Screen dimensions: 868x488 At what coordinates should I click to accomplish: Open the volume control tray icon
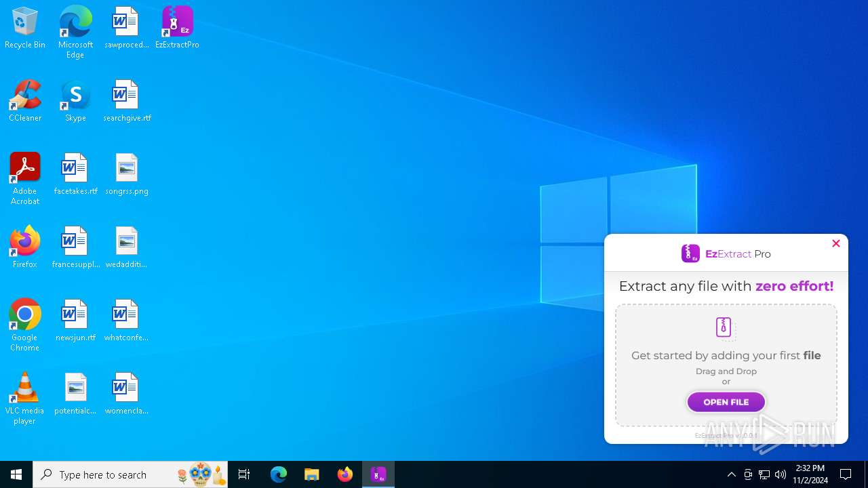pos(781,474)
